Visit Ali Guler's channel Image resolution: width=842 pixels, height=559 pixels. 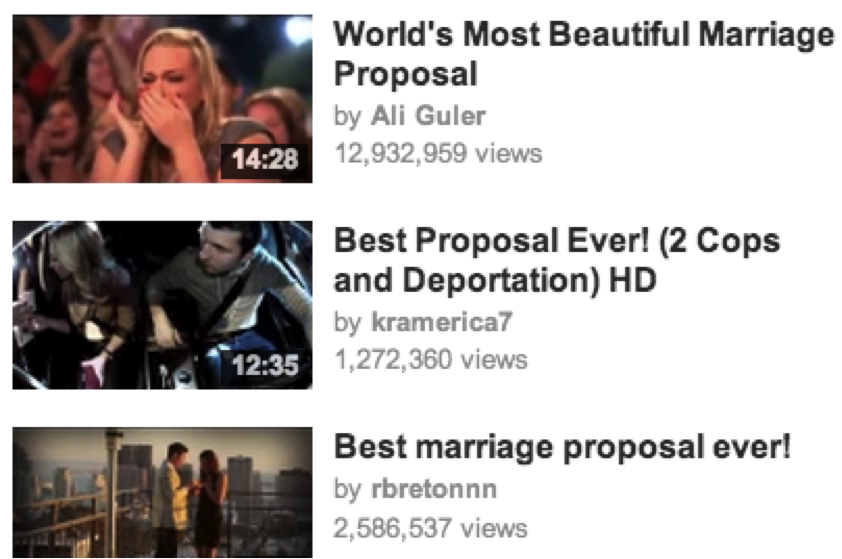[428, 115]
